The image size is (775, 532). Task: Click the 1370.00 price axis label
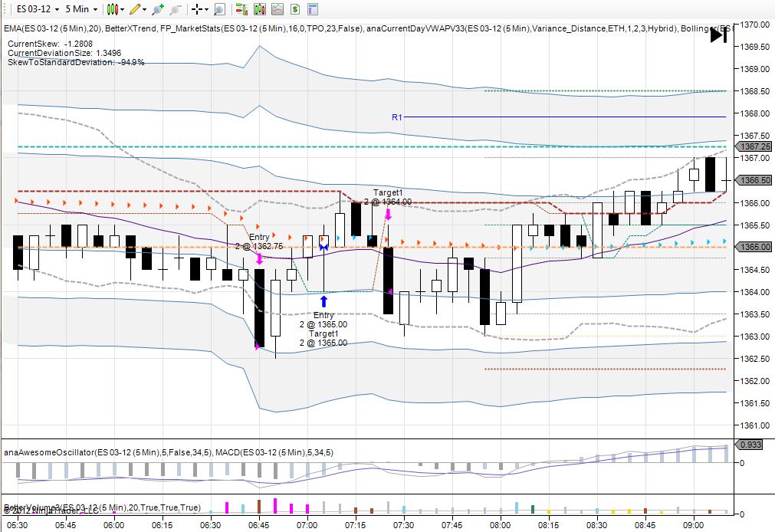pos(754,25)
